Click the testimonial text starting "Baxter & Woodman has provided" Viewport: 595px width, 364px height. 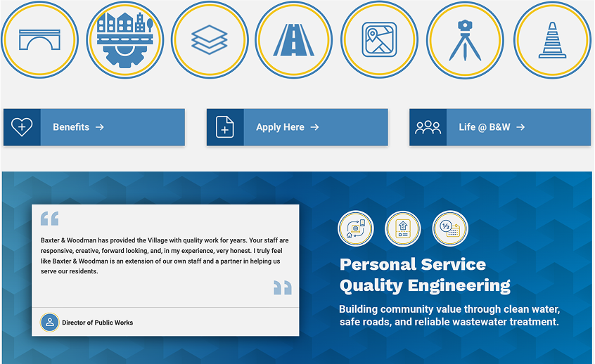pyautogui.click(x=165, y=256)
